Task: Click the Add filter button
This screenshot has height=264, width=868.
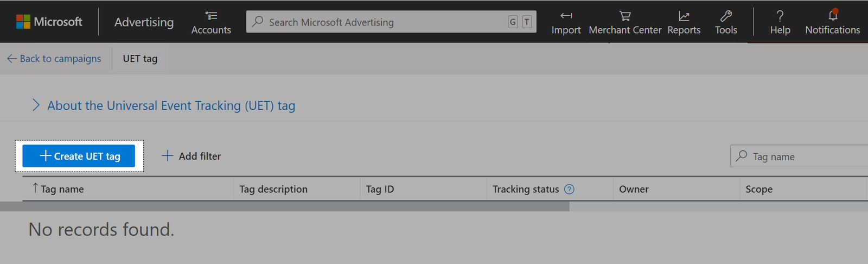Action: (x=192, y=156)
